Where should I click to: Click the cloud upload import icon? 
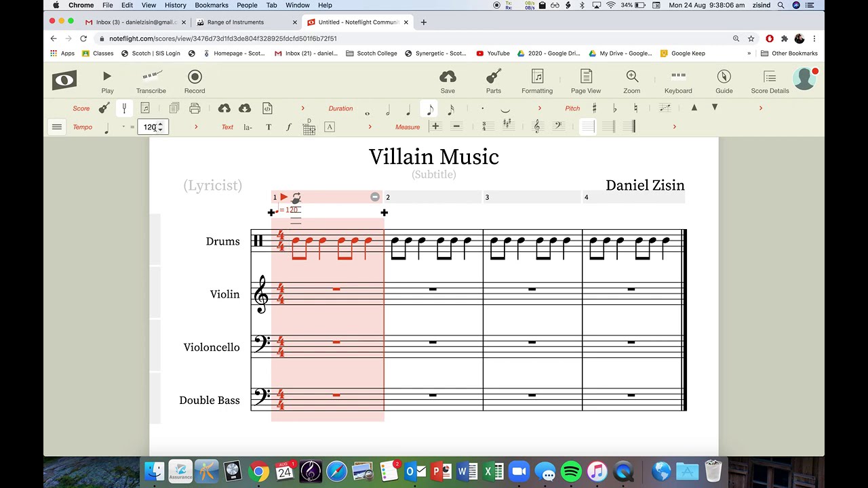224,108
